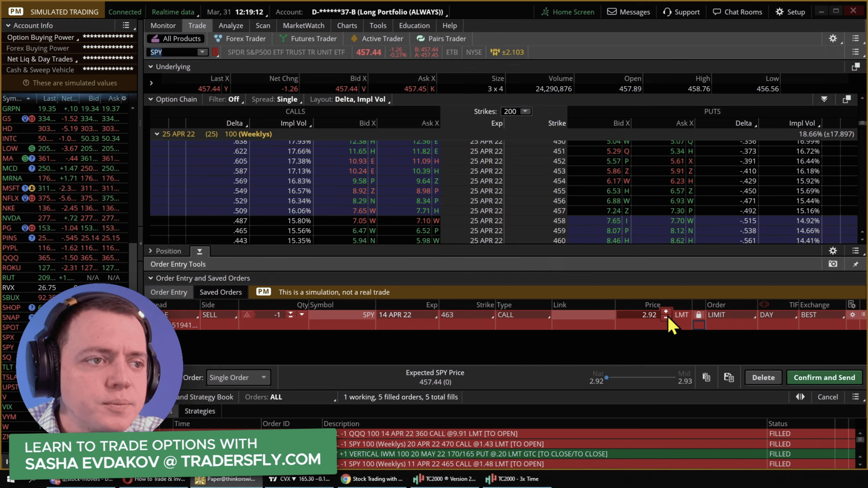Detach the Underlying section into new window
Image resolution: width=868 pixels, height=488 pixels.
[x=856, y=67]
